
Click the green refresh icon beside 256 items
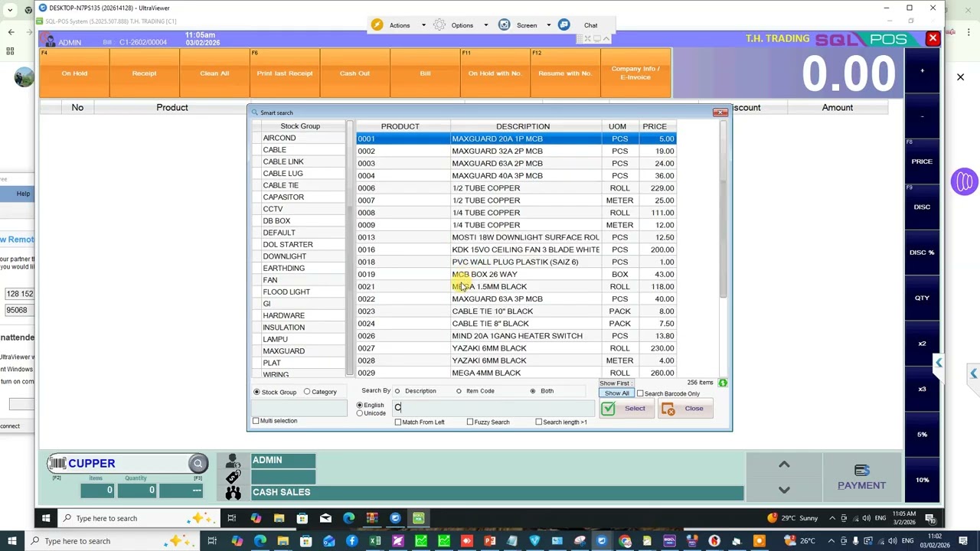coord(722,383)
